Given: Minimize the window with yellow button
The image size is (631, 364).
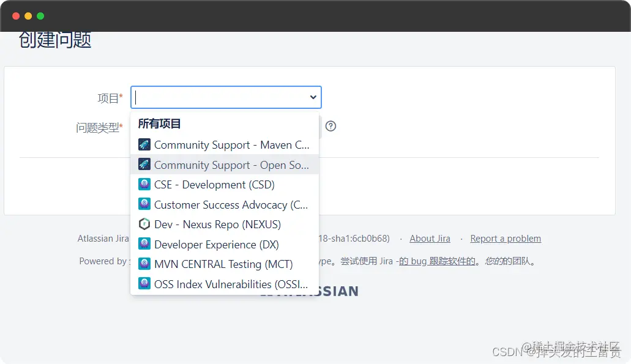Looking at the screenshot, I should click(x=28, y=16).
